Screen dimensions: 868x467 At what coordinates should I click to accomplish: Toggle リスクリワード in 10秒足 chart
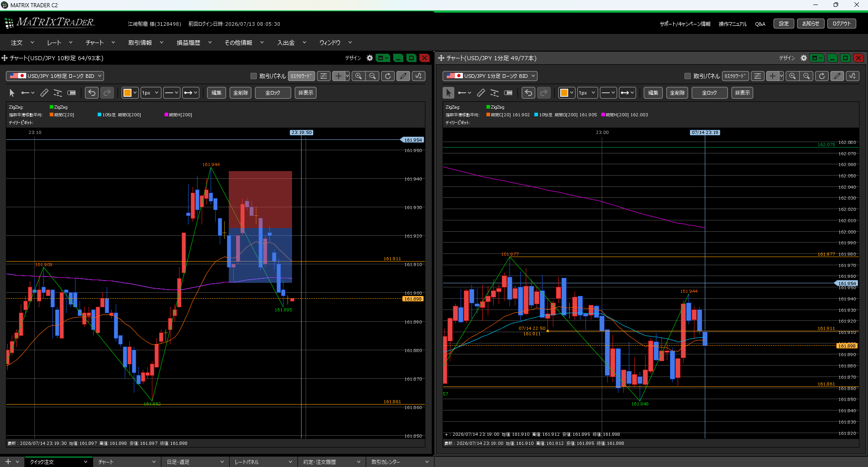click(x=302, y=76)
